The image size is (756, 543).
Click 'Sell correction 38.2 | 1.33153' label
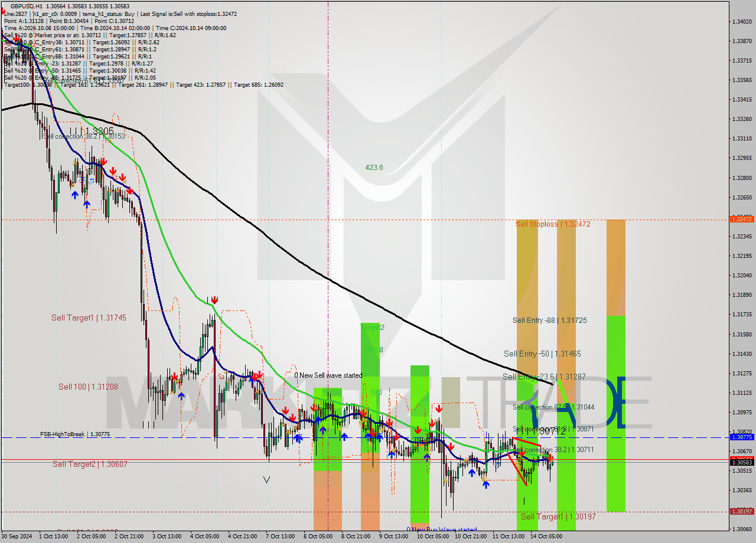[x=84, y=136]
